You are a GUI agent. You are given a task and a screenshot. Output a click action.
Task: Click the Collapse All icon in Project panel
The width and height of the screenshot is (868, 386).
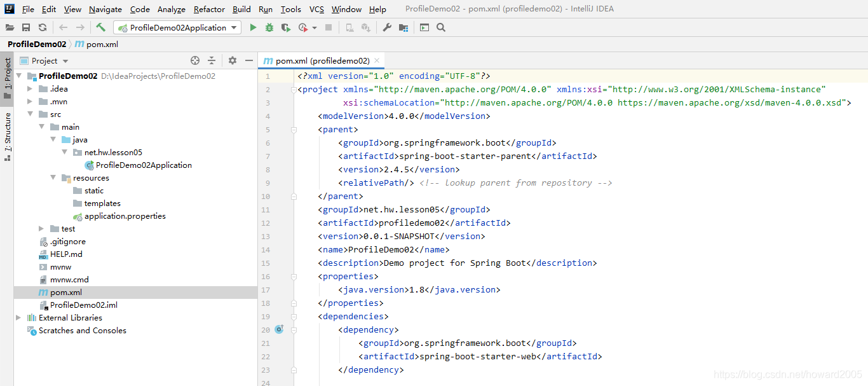coord(212,60)
